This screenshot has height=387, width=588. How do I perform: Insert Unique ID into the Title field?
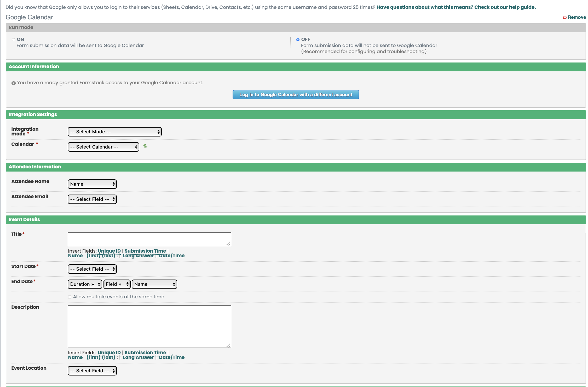[x=109, y=251]
